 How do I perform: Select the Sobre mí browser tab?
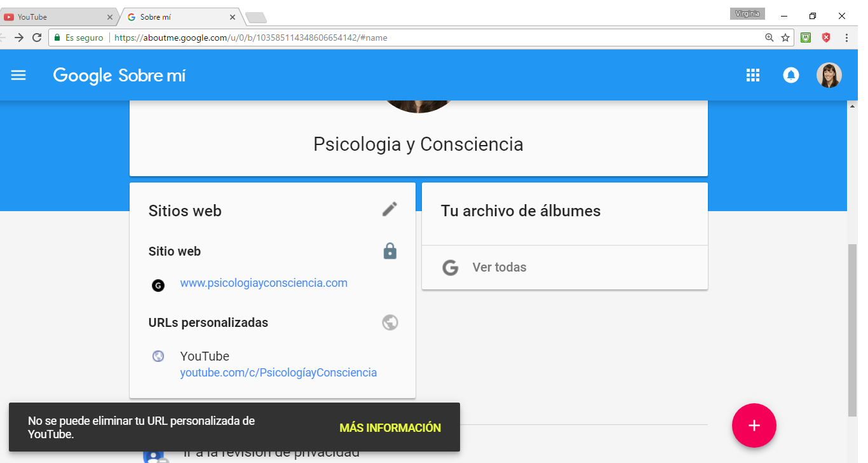click(x=181, y=17)
